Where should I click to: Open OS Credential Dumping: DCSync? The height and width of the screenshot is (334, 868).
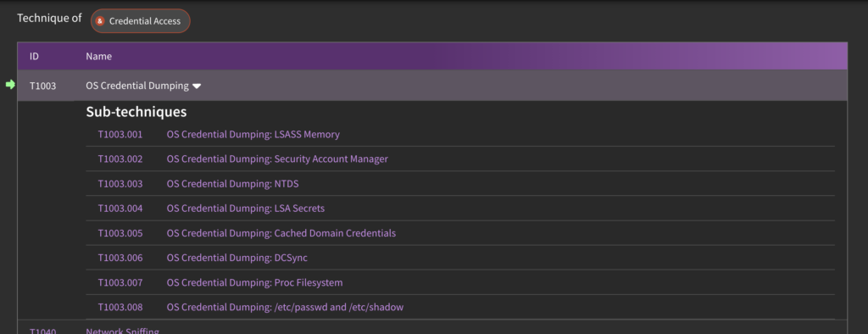[237, 258]
